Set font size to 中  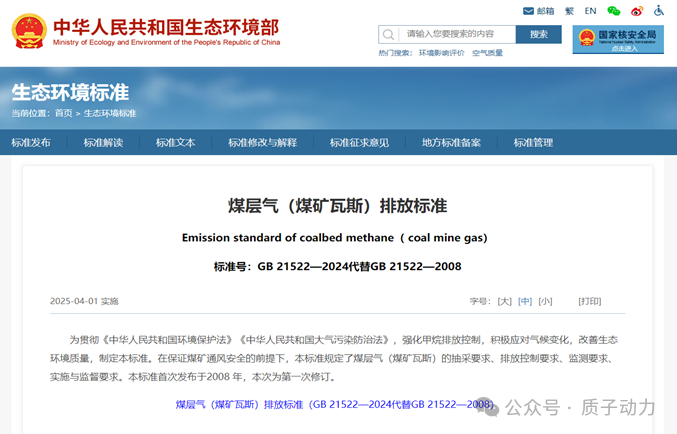point(525,301)
